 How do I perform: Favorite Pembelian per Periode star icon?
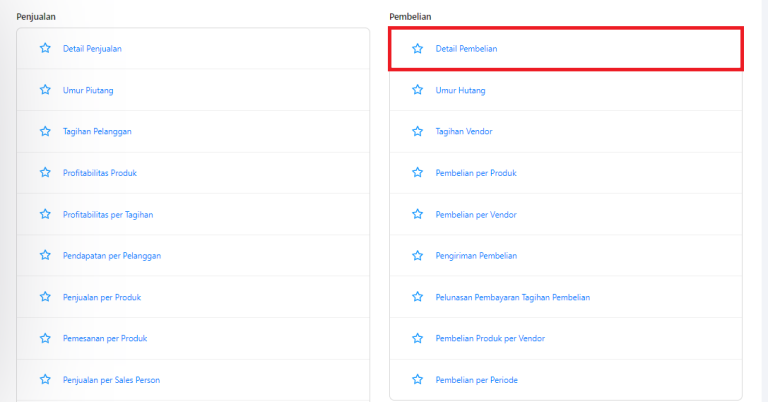click(x=417, y=379)
